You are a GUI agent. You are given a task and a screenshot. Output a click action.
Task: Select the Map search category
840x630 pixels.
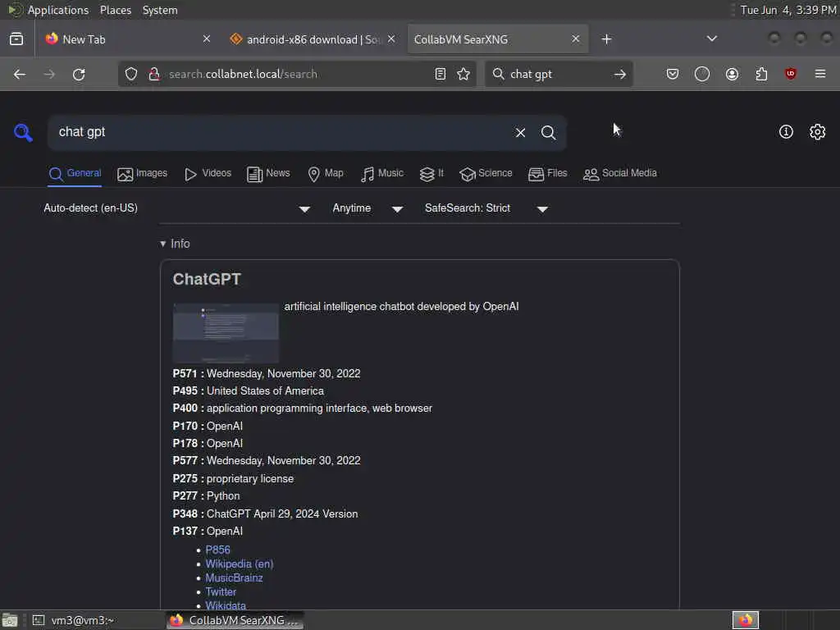(x=325, y=174)
